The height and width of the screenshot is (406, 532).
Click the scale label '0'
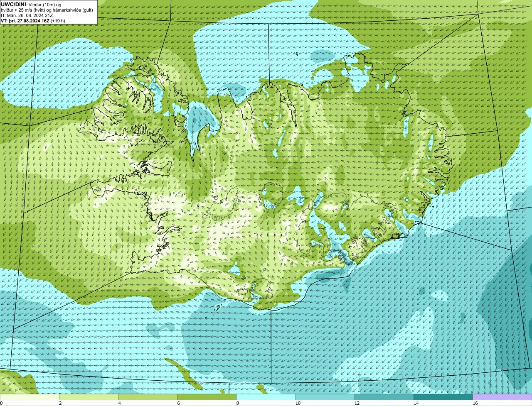[x=1, y=403]
